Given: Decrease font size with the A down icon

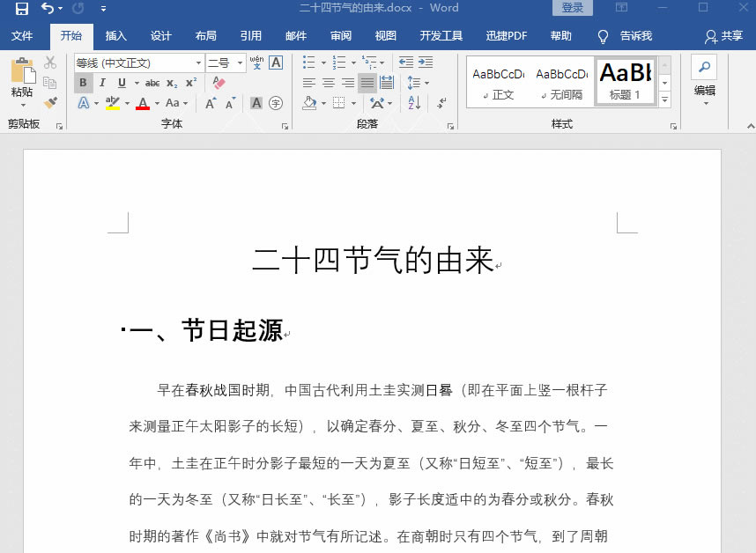Looking at the screenshot, I should coord(231,103).
